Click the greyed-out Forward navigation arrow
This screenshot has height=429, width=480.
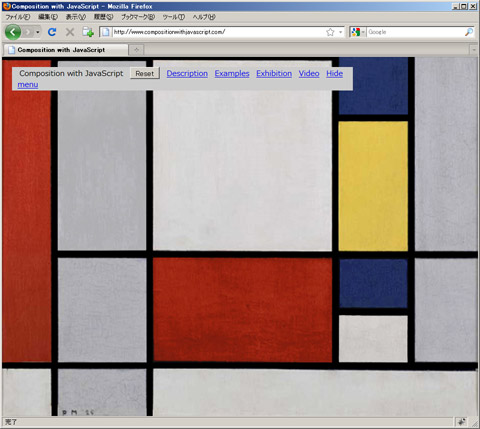point(28,32)
